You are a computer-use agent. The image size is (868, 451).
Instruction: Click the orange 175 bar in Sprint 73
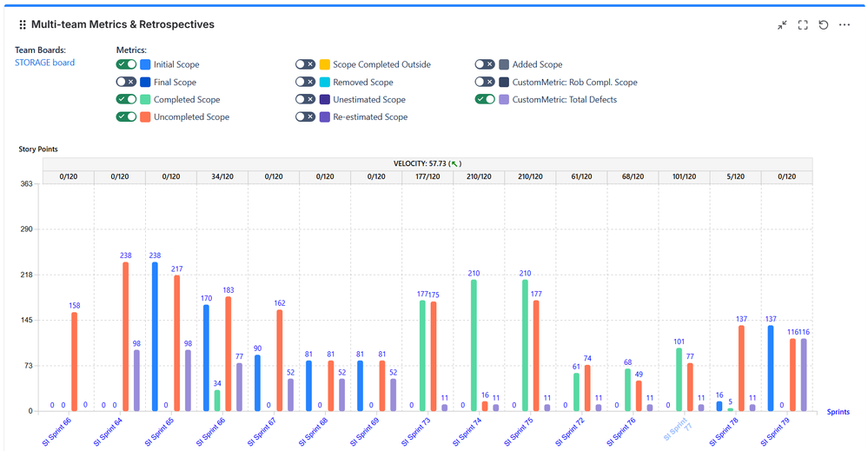(434, 356)
